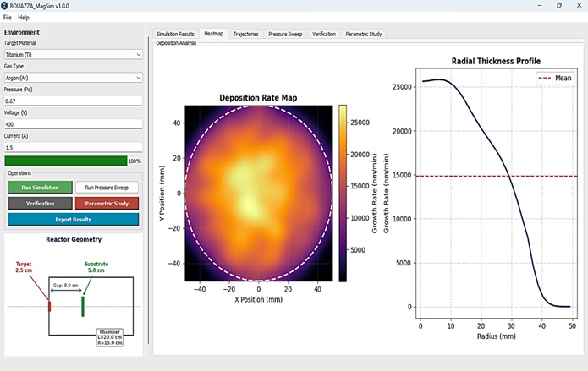
Task: Click the Export Results button
Action: (73, 220)
